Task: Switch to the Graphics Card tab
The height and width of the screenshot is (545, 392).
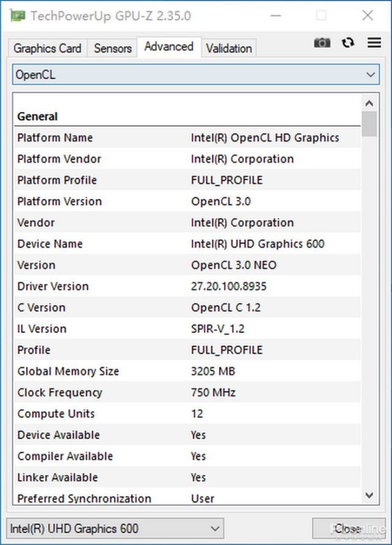Action: (47, 48)
